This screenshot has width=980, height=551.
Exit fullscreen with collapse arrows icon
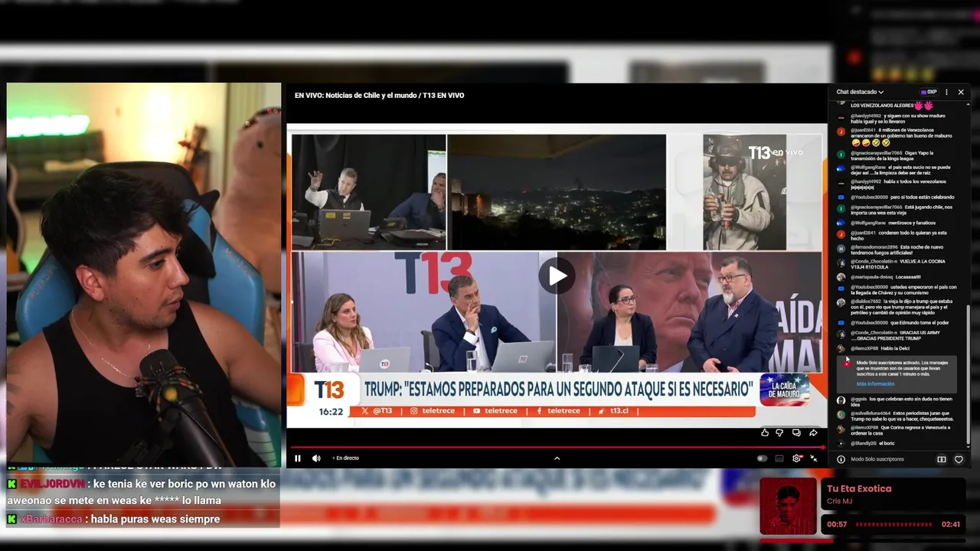click(814, 458)
